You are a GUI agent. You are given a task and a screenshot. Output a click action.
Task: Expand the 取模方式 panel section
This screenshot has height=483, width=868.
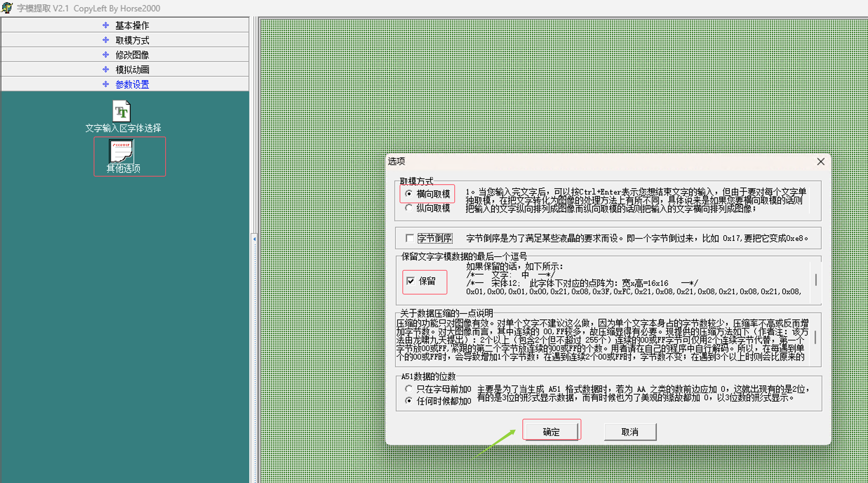pyautogui.click(x=132, y=40)
